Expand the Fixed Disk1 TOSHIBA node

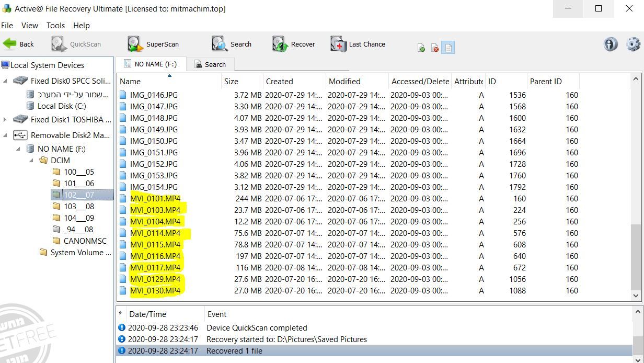[x=6, y=120]
